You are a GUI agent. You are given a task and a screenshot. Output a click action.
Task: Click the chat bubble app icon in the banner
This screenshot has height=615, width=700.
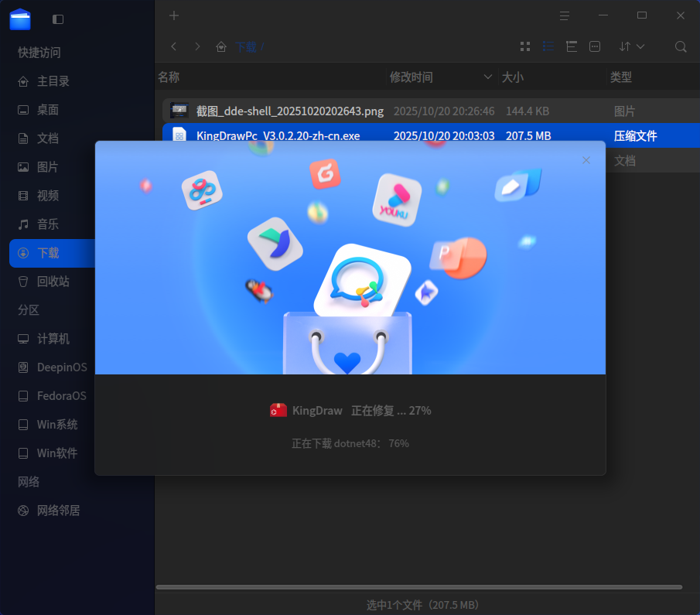point(362,282)
